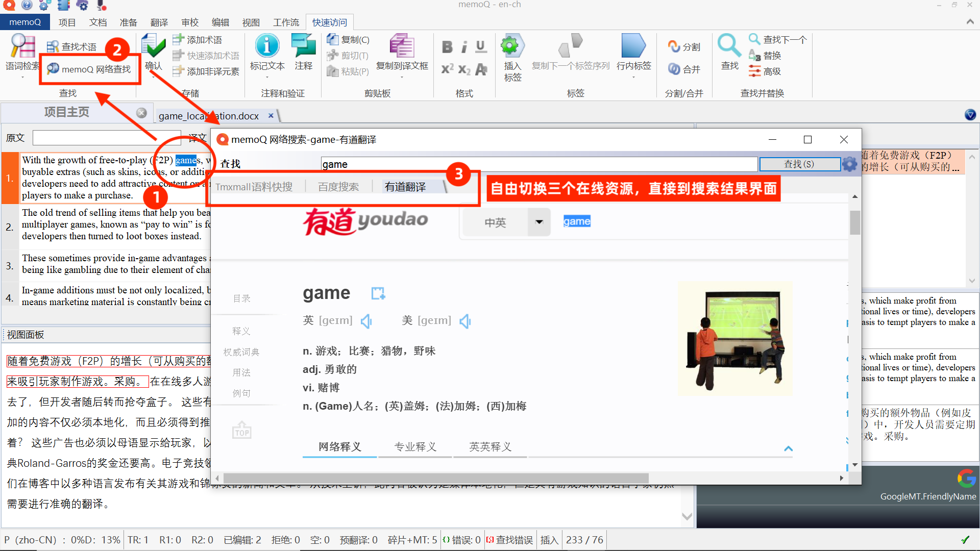This screenshot has width=980, height=551.
Task: Select 网络释义 definitions tab
Action: 339,446
